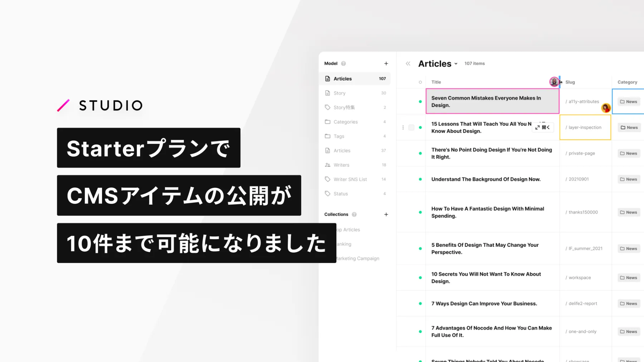
Task: Click the "107 items" count label
Action: pos(474,64)
